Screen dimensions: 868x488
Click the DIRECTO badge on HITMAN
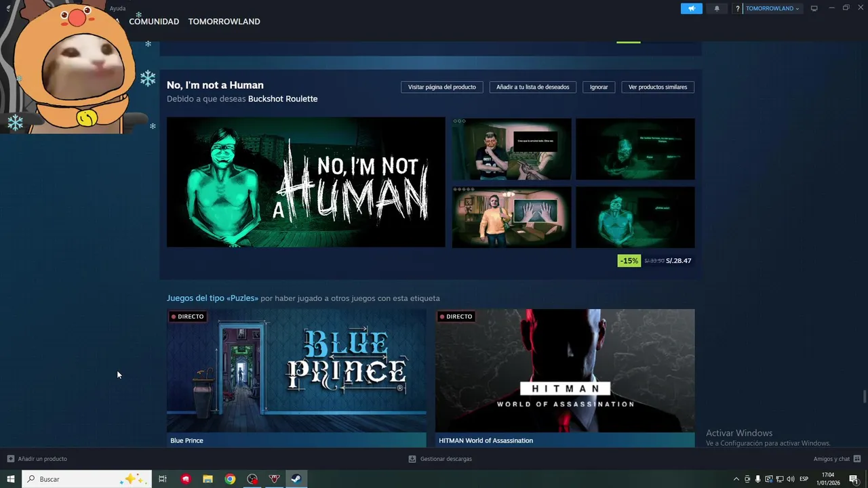pyautogui.click(x=456, y=317)
